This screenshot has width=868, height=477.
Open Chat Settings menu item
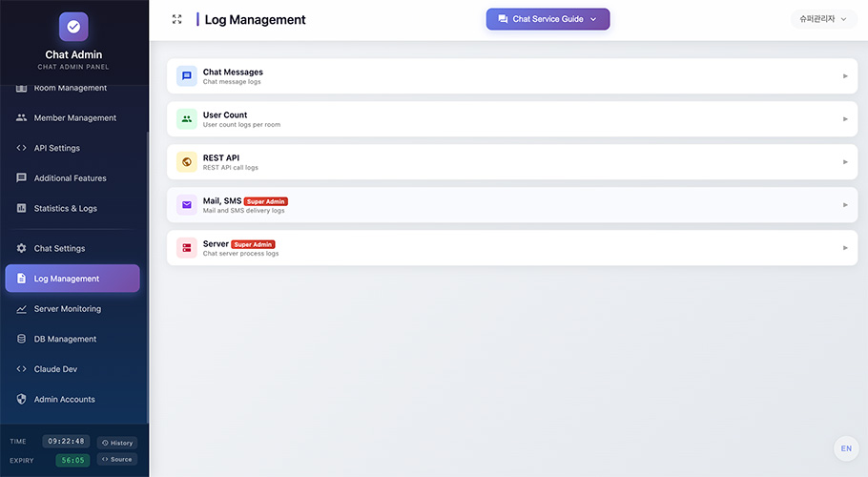72,248
